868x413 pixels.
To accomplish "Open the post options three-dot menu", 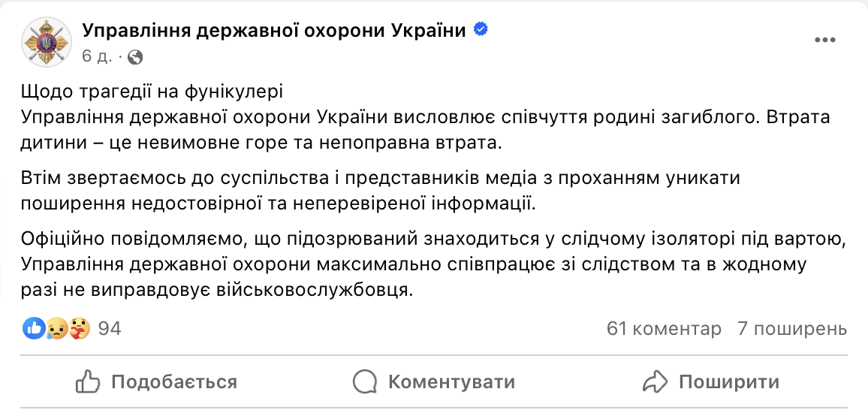I will 825,40.
